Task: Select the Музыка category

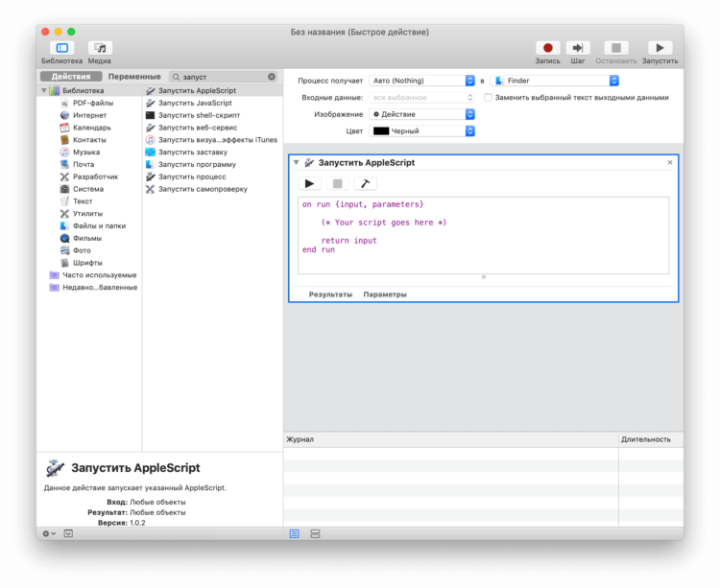Action: (86, 153)
